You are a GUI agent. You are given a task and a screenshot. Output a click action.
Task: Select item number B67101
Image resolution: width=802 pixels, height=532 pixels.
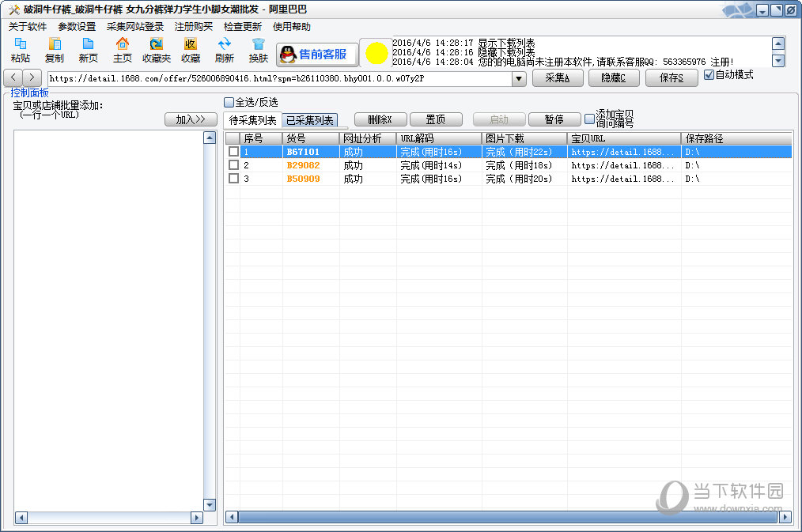[303, 152]
